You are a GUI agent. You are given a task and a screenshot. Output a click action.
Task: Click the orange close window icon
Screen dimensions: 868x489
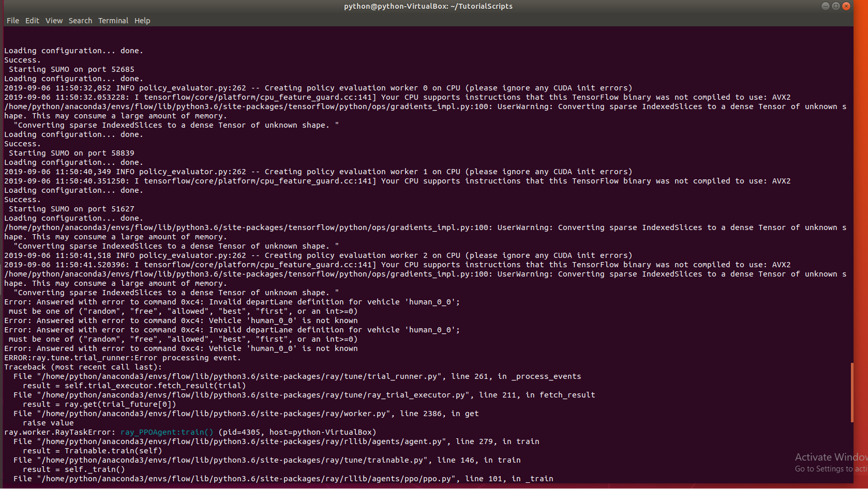point(846,6)
